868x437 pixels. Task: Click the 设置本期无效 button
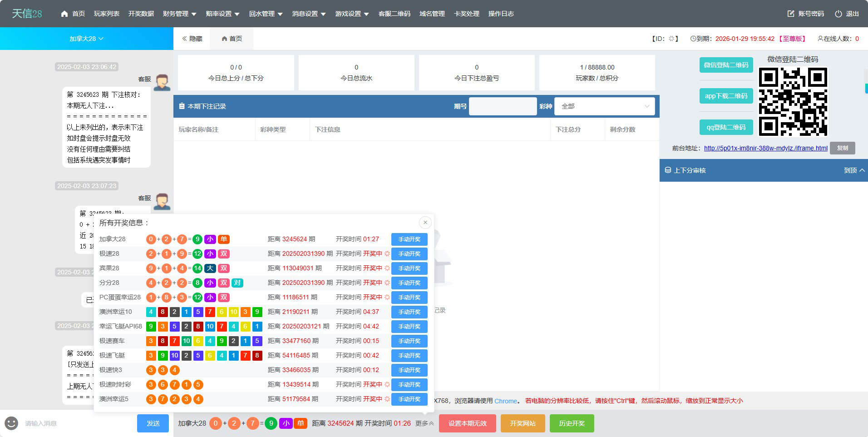tap(467, 423)
